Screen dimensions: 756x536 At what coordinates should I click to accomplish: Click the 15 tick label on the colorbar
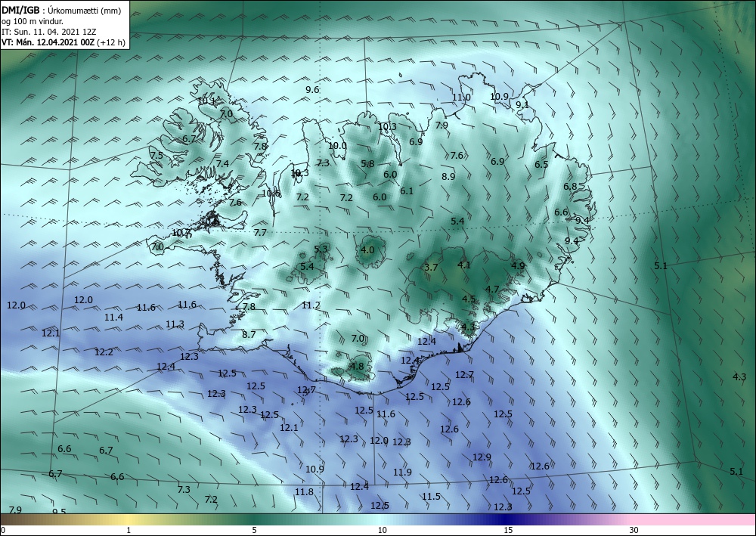coord(509,530)
